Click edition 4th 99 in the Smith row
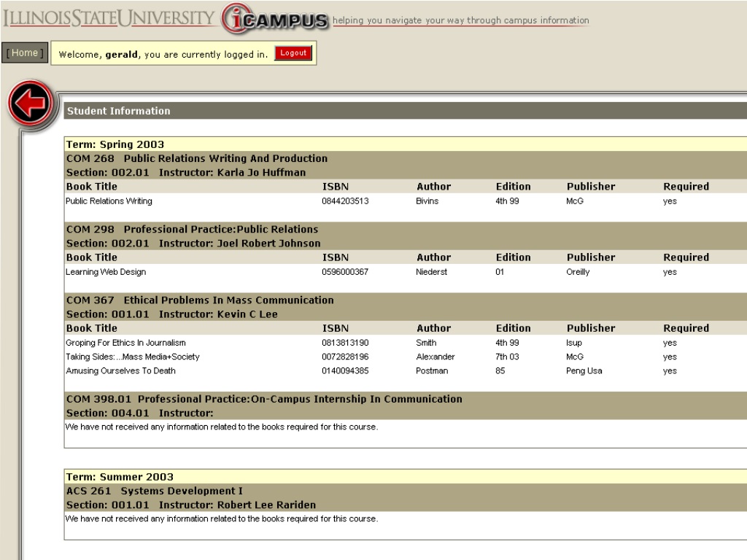Image resolution: width=747 pixels, height=560 pixels. pyautogui.click(x=507, y=343)
